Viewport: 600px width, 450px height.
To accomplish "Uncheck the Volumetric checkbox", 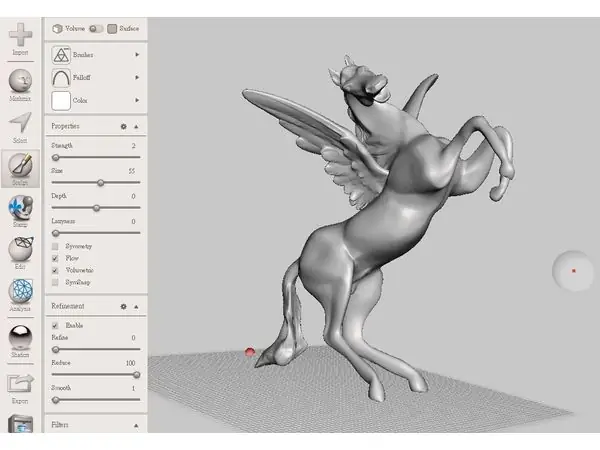I will (55, 271).
